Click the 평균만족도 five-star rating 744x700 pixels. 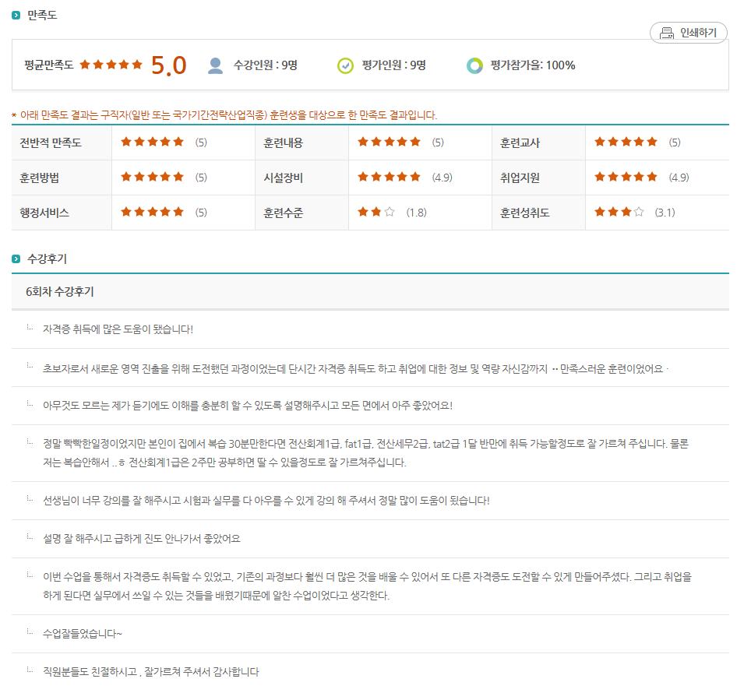[111, 65]
